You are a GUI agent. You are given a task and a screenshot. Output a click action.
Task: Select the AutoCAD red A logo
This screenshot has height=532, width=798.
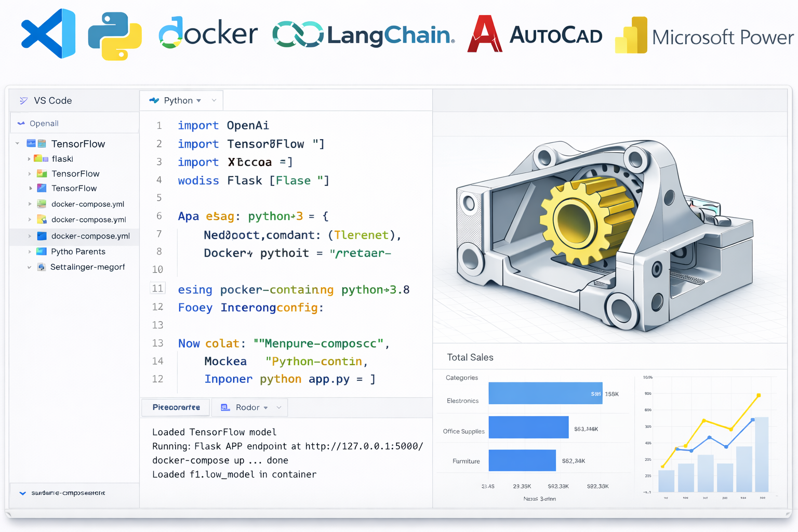(484, 34)
